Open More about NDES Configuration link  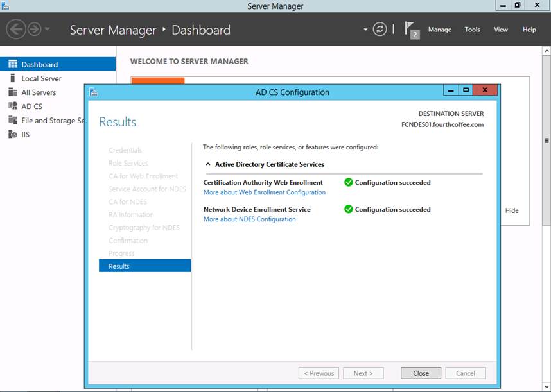click(x=249, y=219)
